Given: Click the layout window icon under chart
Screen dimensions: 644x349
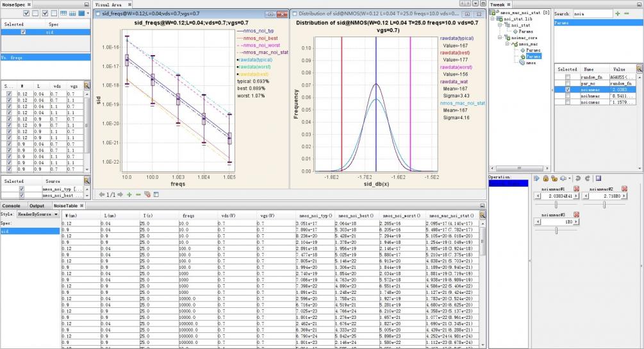Looking at the screenshot, I should click(x=156, y=194).
